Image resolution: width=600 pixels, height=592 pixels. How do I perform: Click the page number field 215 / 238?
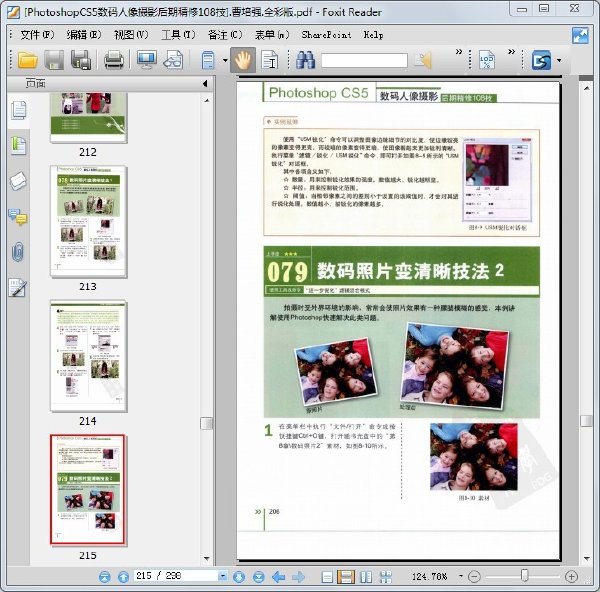176,576
